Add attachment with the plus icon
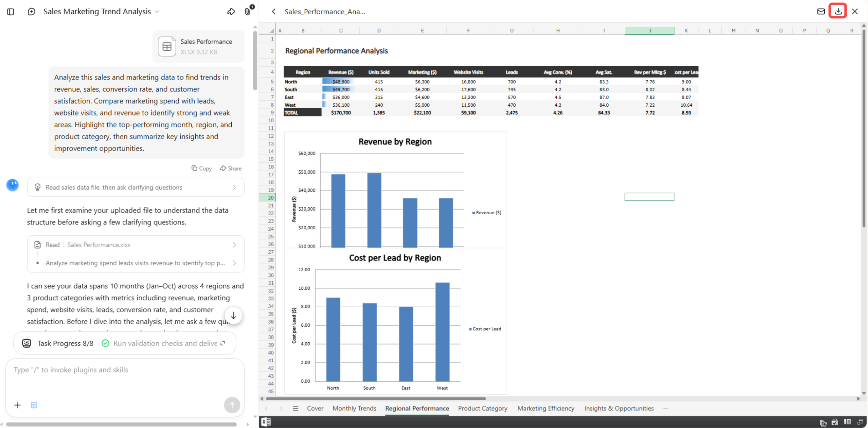868x428 pixels. (18, 405)
